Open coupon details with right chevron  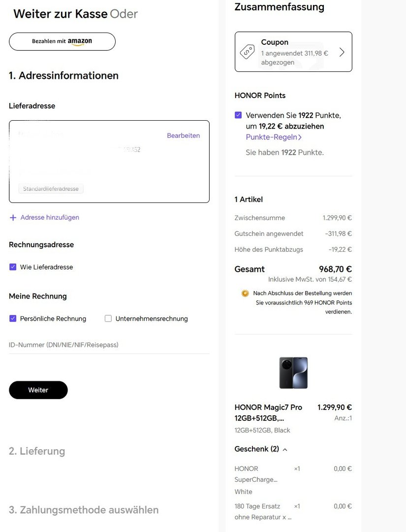coord(342,52)
